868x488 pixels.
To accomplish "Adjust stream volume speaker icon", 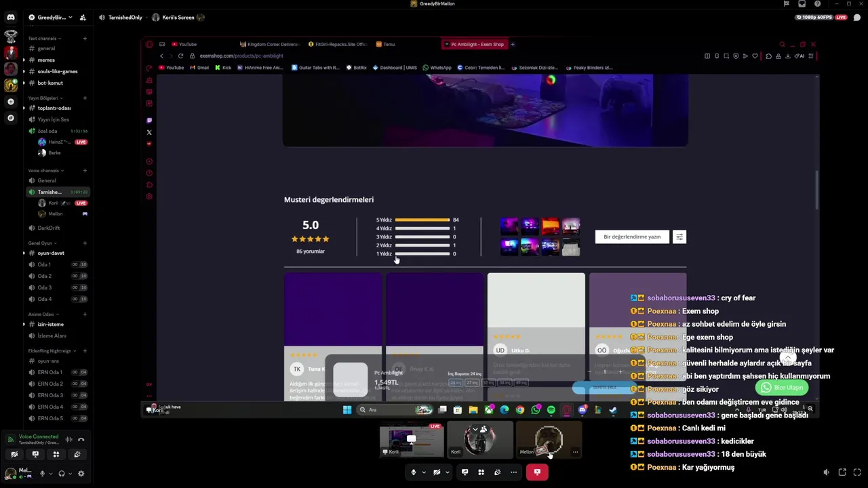I will point(826,472).
